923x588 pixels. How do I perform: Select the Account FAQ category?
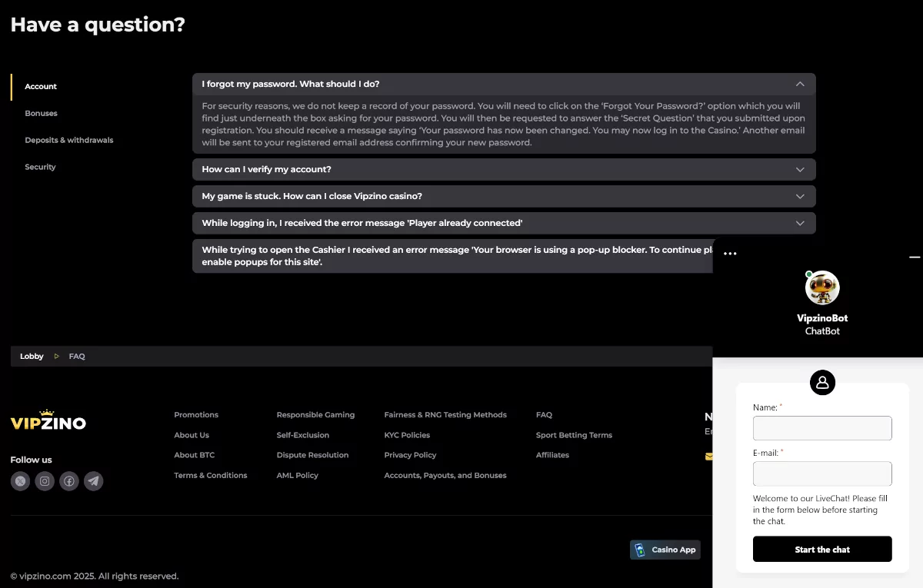41,87
